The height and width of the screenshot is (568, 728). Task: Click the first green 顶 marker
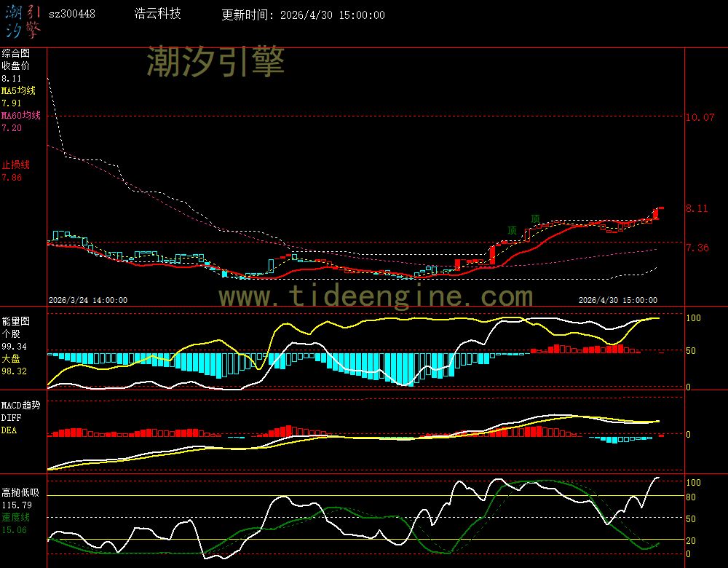click(513, 231)
